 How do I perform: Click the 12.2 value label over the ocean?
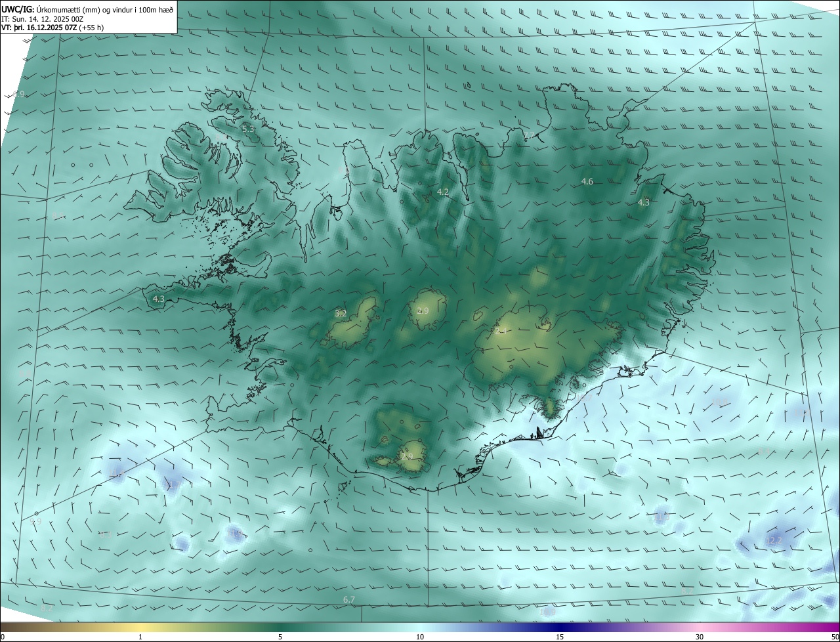774,541
